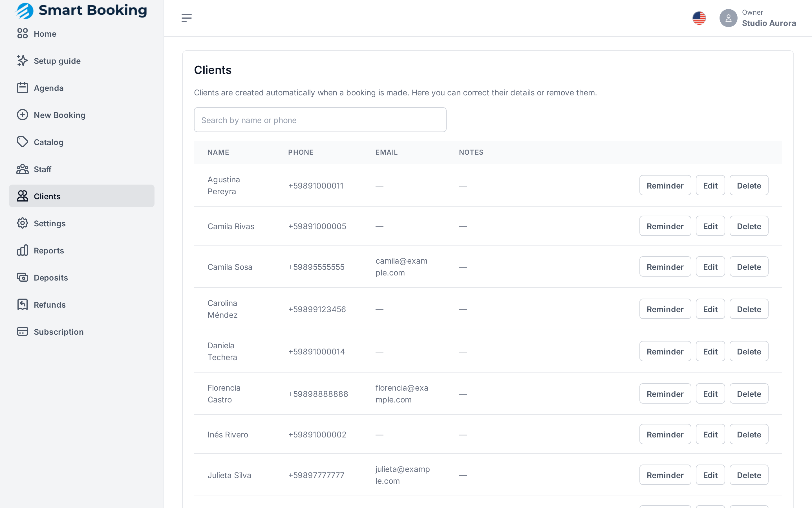
Task: Click the Catalog tag icon
Action: (x=23, y=142)
